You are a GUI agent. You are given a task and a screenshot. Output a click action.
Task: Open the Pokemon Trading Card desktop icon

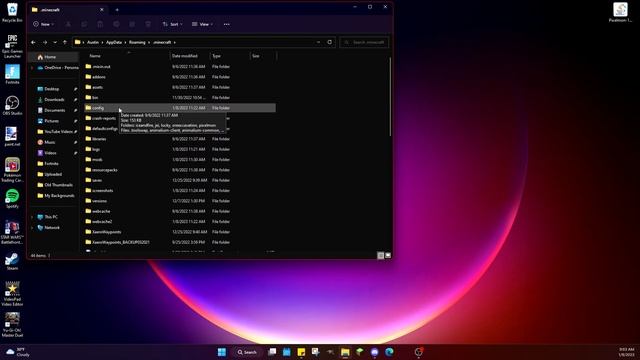(x=12, y=170)
